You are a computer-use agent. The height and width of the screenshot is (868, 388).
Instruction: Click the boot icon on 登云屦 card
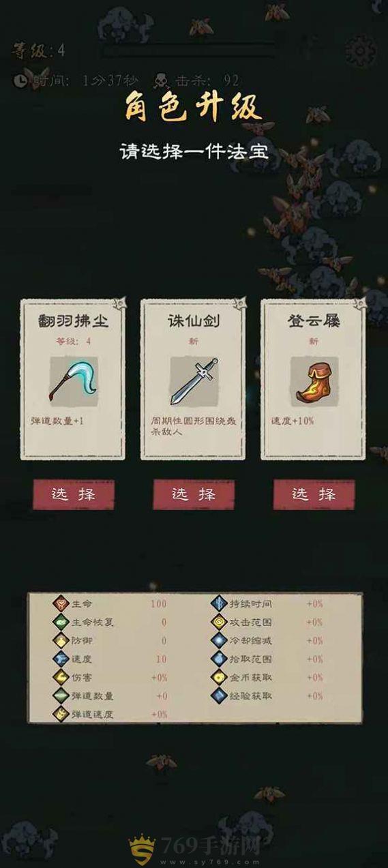[x=314, y=380]
